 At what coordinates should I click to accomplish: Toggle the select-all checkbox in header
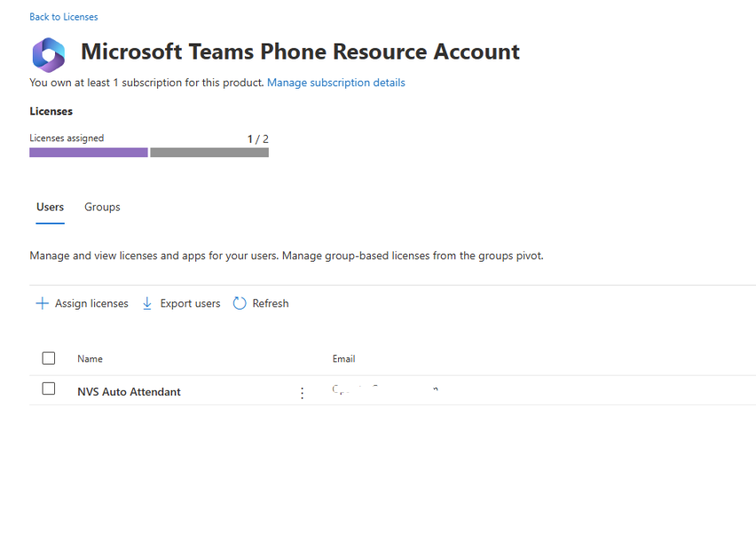pos(49,358)
